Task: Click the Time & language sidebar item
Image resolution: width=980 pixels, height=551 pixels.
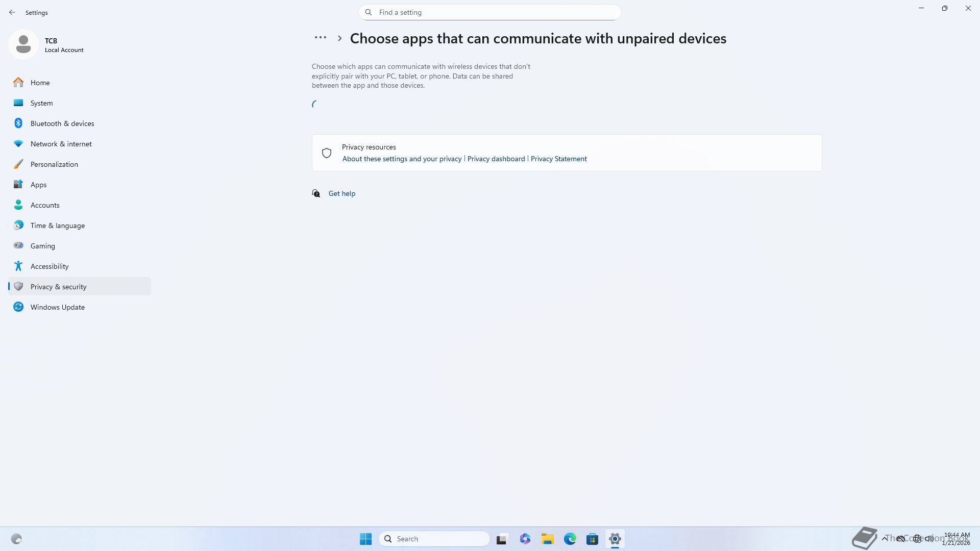Action: 57,226
